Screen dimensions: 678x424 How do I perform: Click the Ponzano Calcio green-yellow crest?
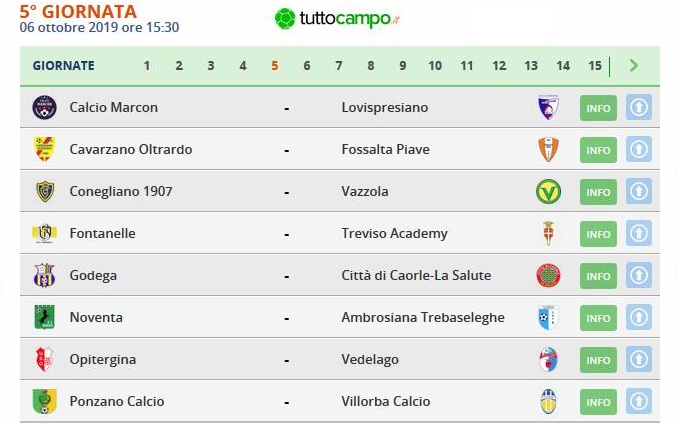45,402
